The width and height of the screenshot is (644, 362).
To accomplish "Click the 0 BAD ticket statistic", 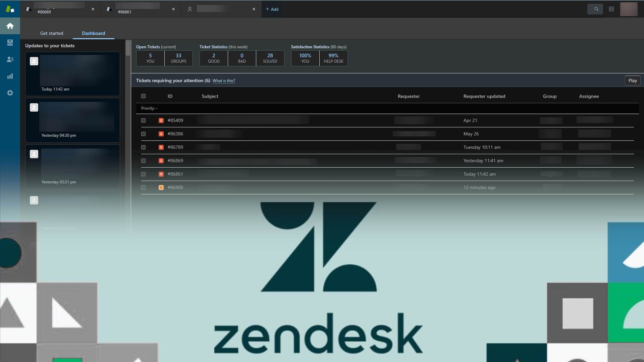I will (242, 58).
